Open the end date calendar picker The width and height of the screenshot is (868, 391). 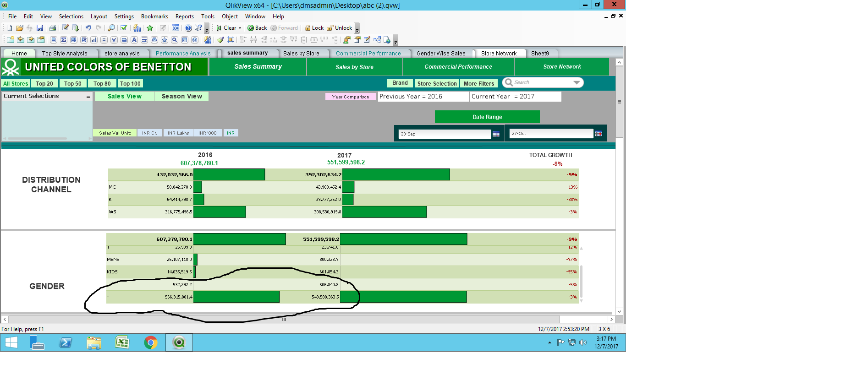pos(598,134)
